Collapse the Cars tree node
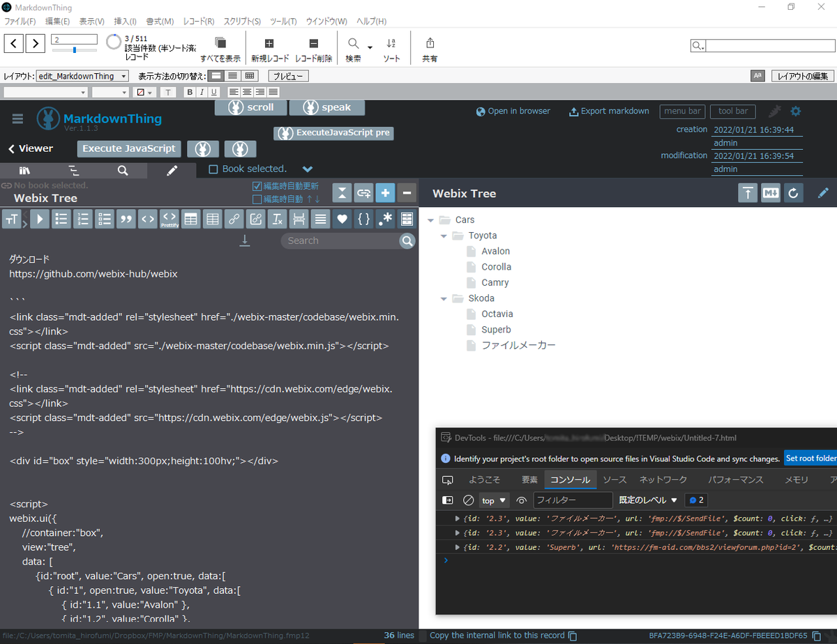The image size is (837, 644). [431, 220]
